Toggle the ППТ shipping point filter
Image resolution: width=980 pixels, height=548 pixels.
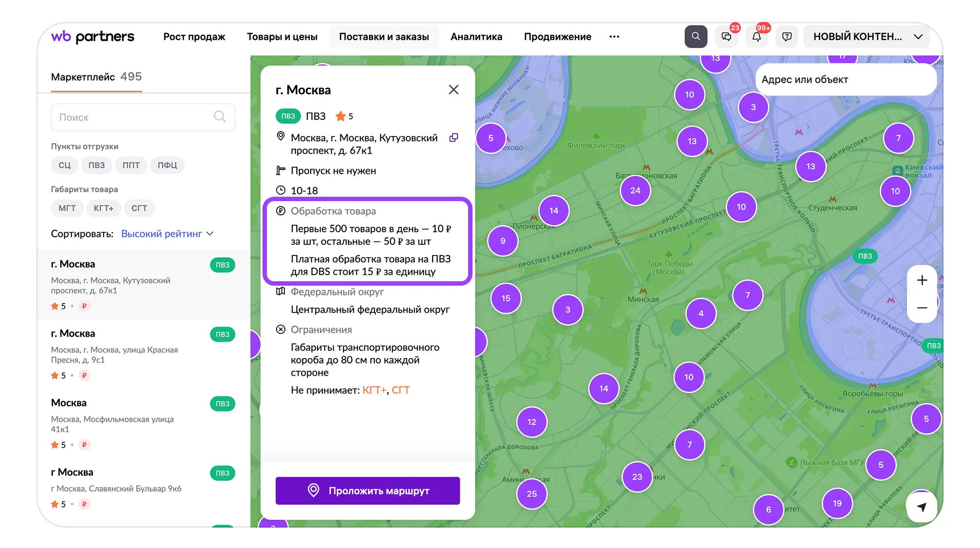pyautogui.click(x=131, y=165)
